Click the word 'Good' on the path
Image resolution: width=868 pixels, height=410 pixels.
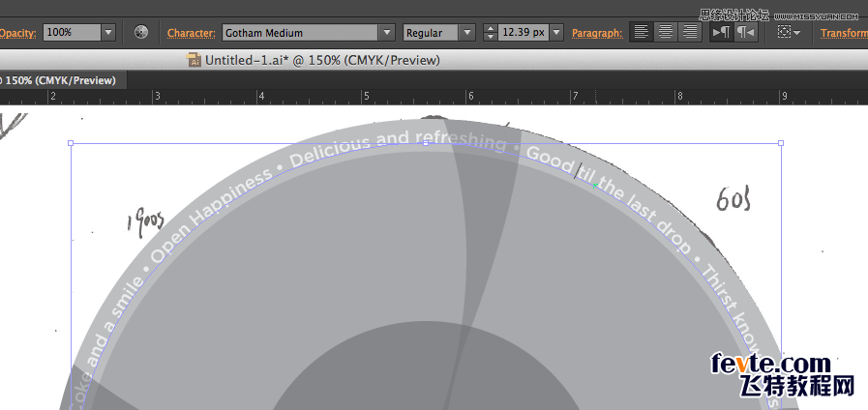click(x=551, y=160)
